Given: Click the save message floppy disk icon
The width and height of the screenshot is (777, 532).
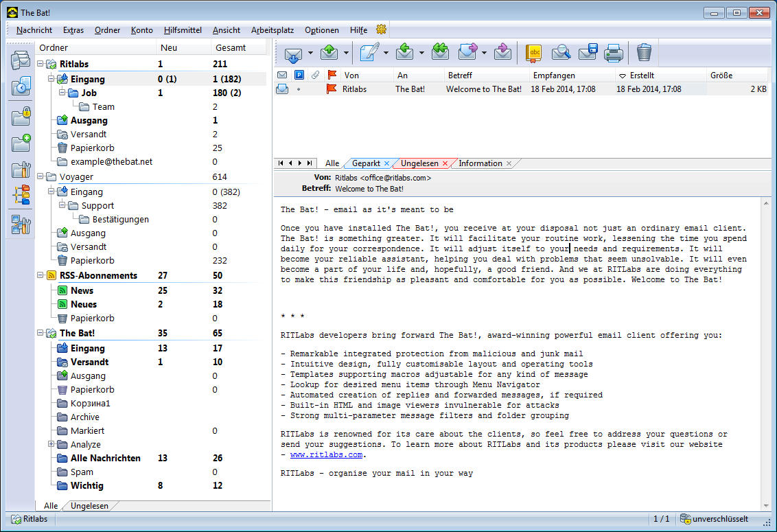Looking at the screenshot, I should pos(588,53).
